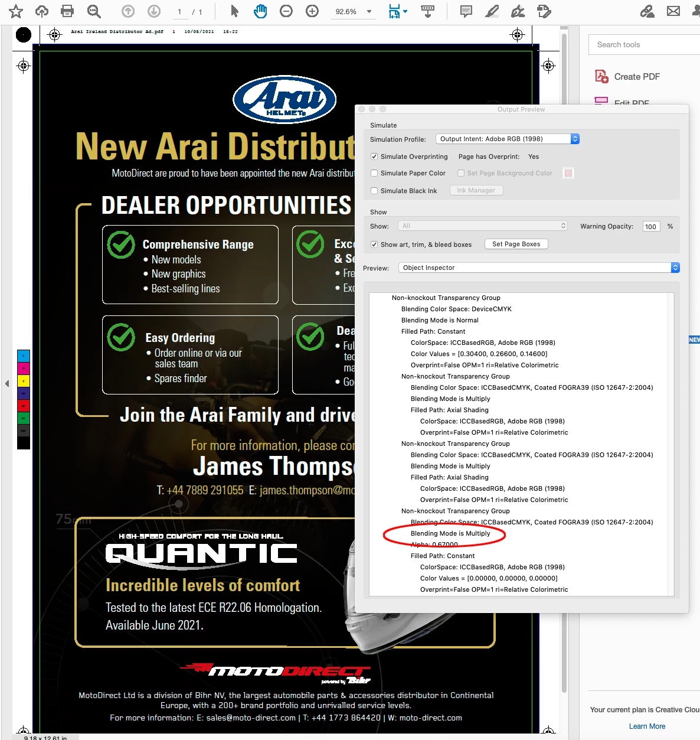Click the page size '9.18 x 12.61 in' status text
Viewport: 700px width, 740px height.
[x=45, y=738]
